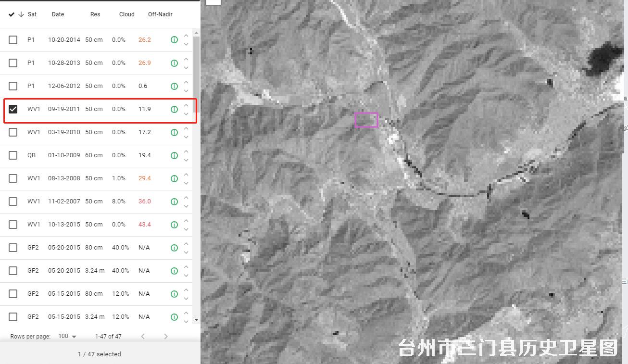Screen dimensions: 628x364
Task: Click info icon for WV1 09-19-2011 row
Action: pos(174,109)
